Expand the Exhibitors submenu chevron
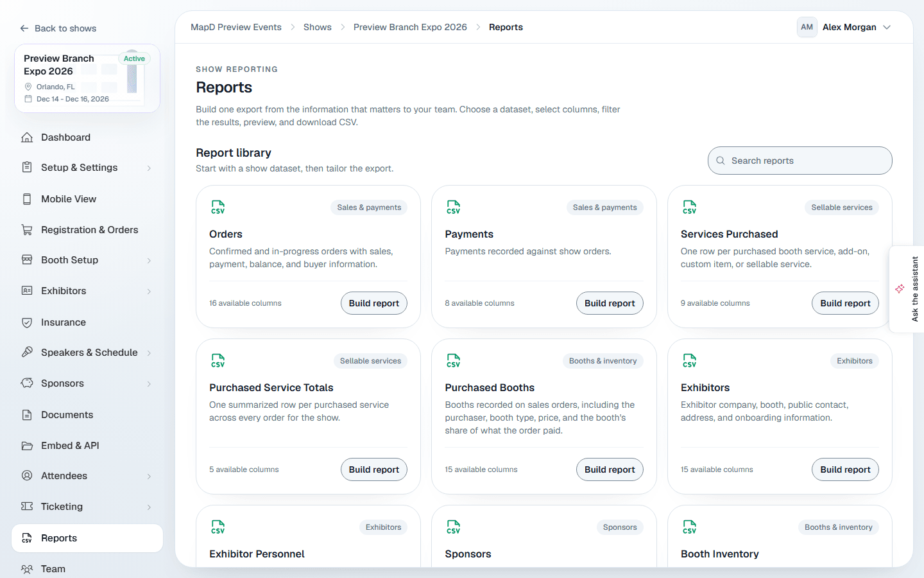This screenshot has width=924, height=578. point(149,292)
